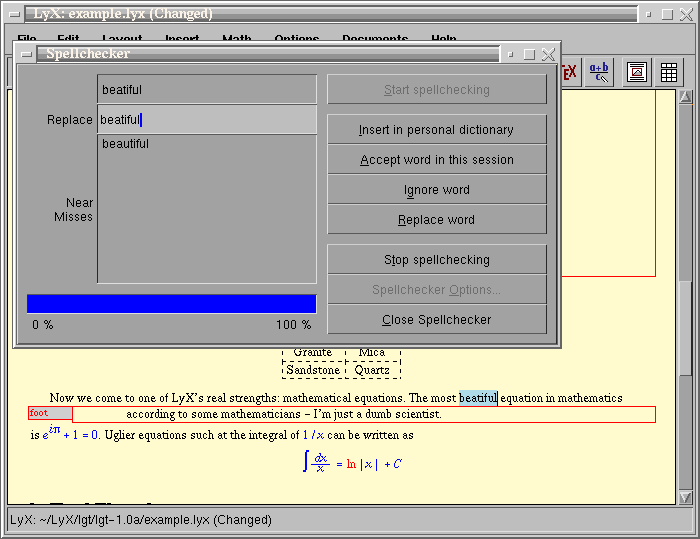
Task: Open the Spellchecker window menu button
Action: coord(26,54)
